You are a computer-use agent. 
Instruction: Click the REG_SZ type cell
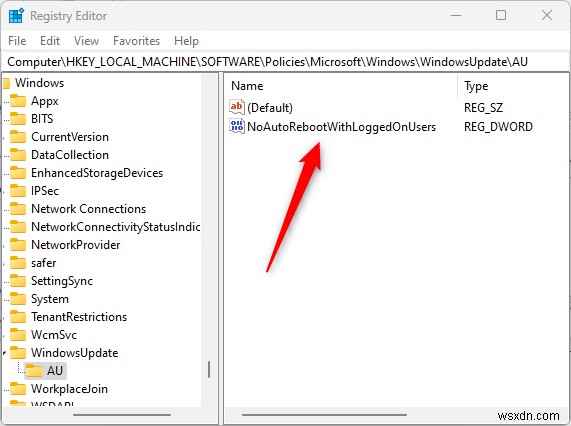click(483, 108)
